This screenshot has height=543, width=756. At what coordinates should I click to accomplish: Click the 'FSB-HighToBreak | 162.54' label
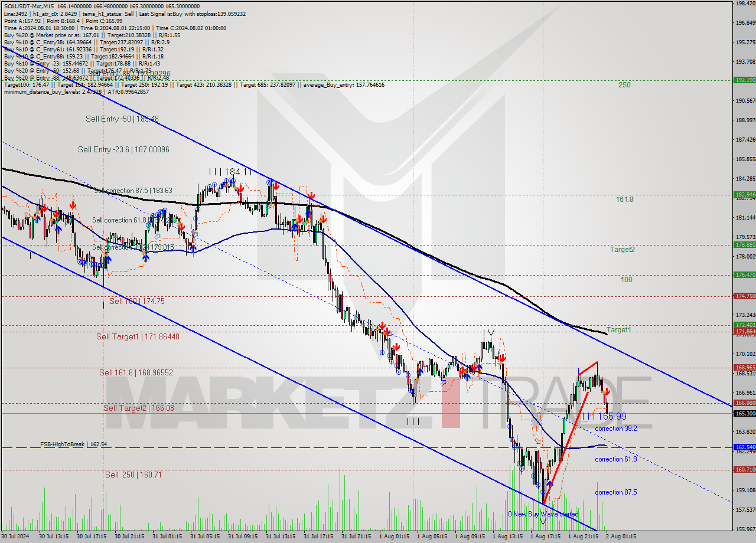[x=73, y=444]
